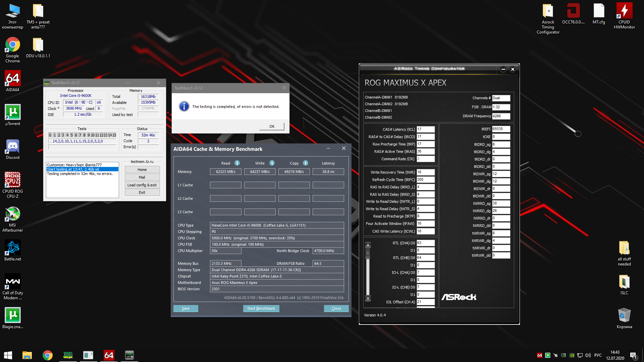Click the Save button in AIDA64

point(185,308)
